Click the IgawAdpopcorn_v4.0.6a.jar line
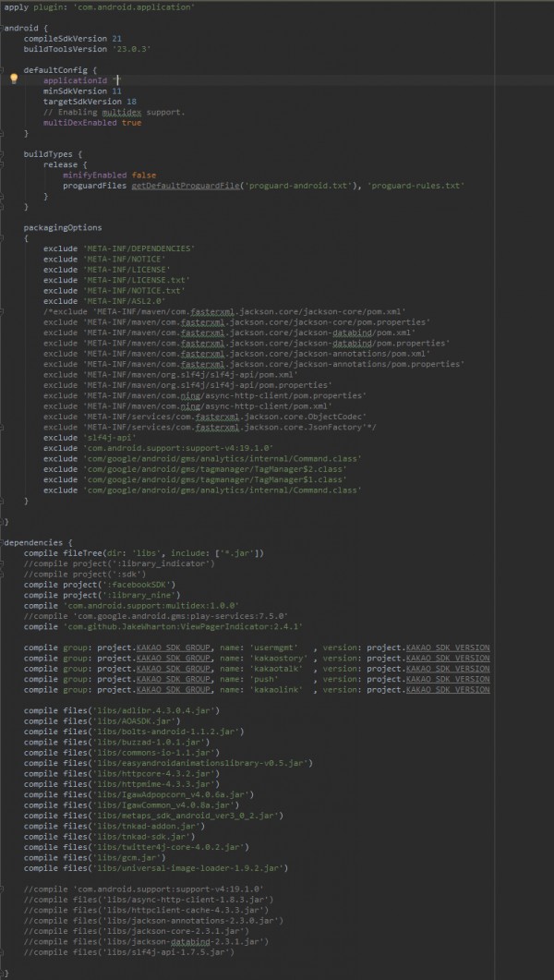This screenshot has width=554, height=980. click(x=138, y=794)
